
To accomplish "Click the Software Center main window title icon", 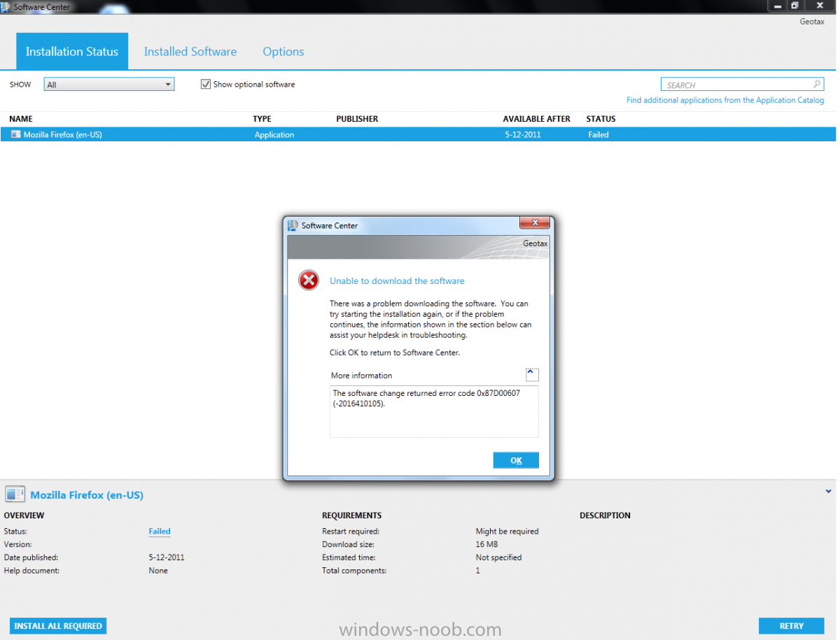I will [6, 6].
